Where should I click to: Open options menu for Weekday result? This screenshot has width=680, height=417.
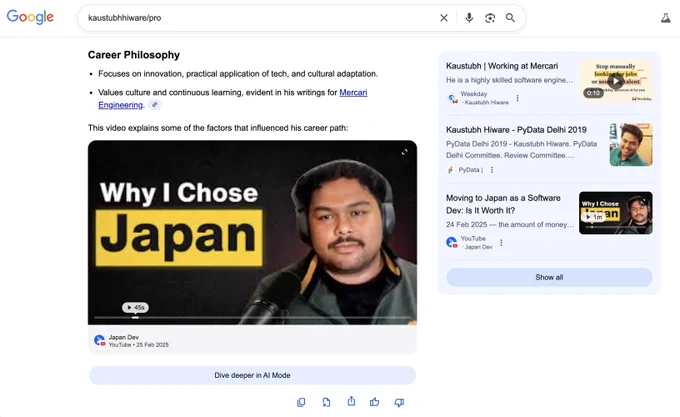(x=517, y=98)
